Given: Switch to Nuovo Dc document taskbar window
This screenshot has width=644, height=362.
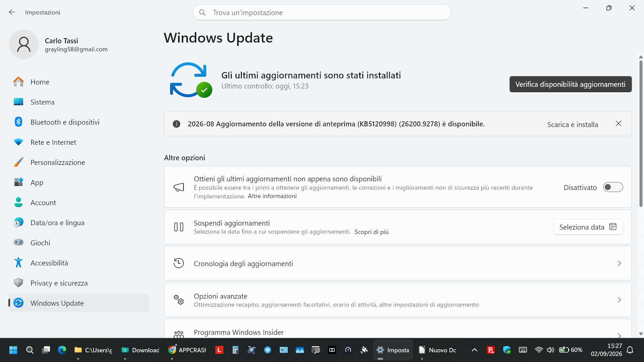Looking at the screenshot, I should [437, 350].
